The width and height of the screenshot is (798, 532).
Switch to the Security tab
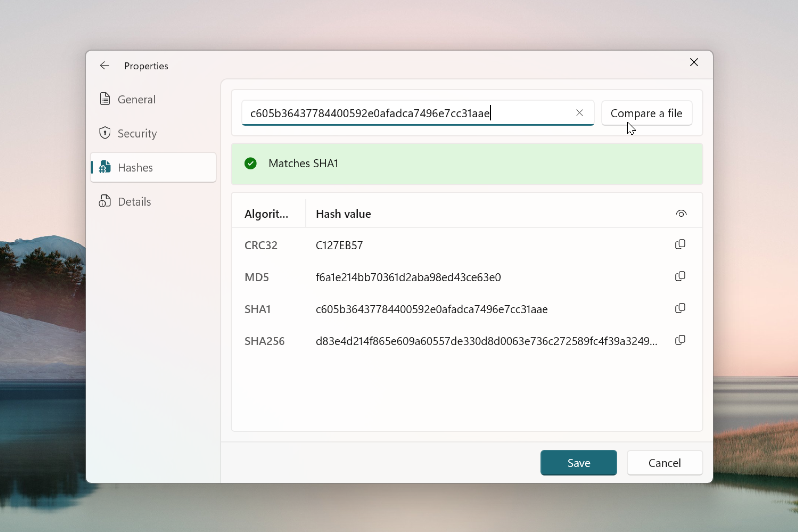137,133
